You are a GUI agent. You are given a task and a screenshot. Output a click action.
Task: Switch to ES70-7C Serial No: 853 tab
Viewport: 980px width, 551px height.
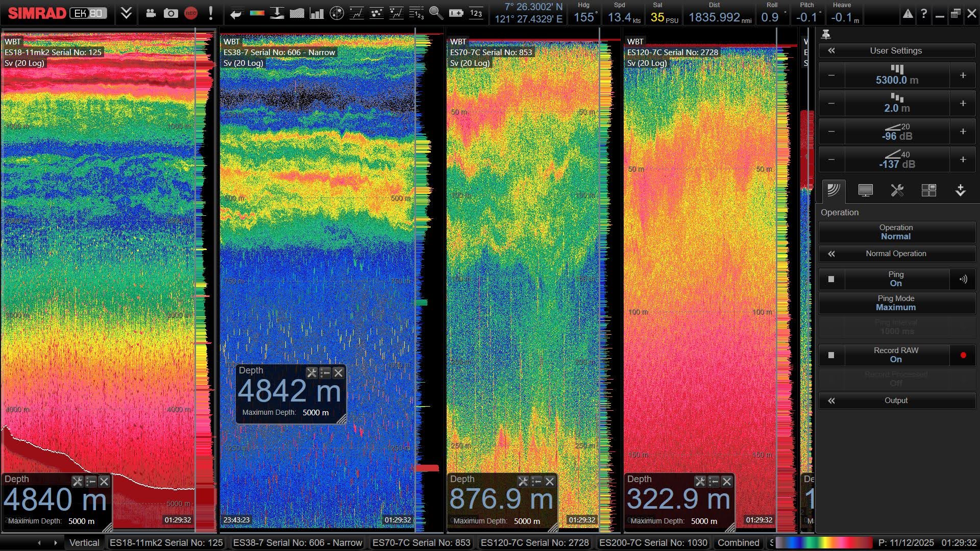pos(421,543)
